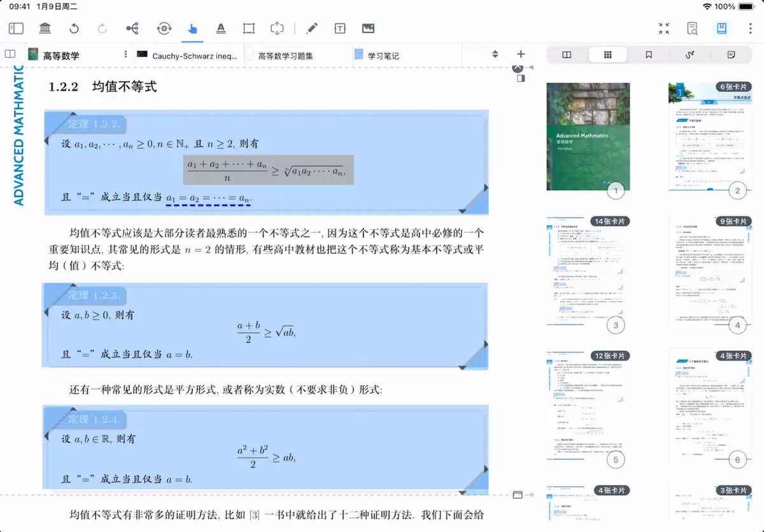Click the dashed-underlined a1 = a2 = ··· = an text
This screenshot has width=764, height=532.
point(209,199)
